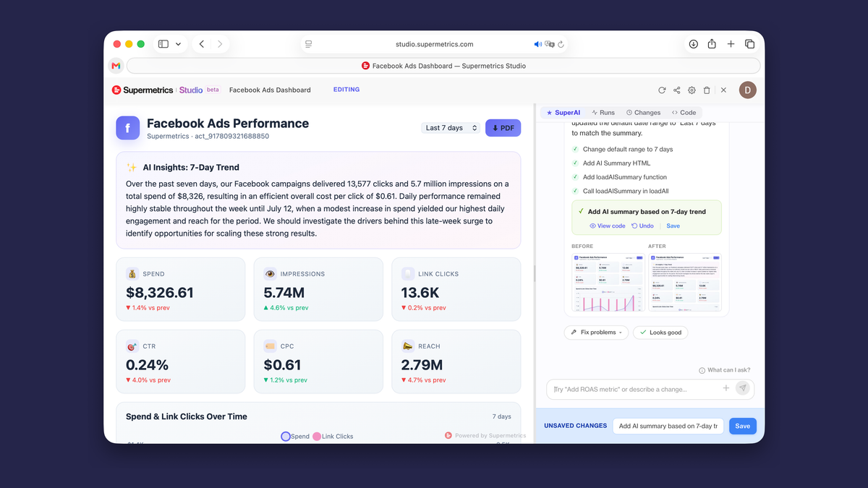Click the Reach card megaphone icon
868x488 pixels.
pos(407,346)
